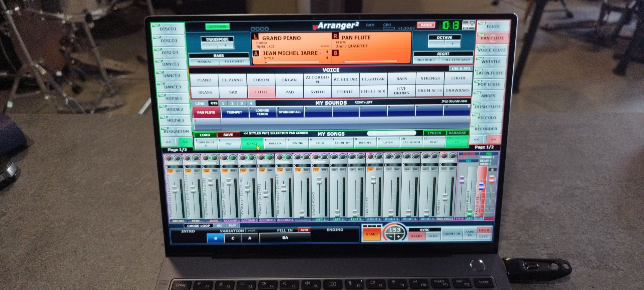Viewport: 644px width, 290px height.
Task: Click the teal circle icon on BASS strip
Action: (210, 167)
